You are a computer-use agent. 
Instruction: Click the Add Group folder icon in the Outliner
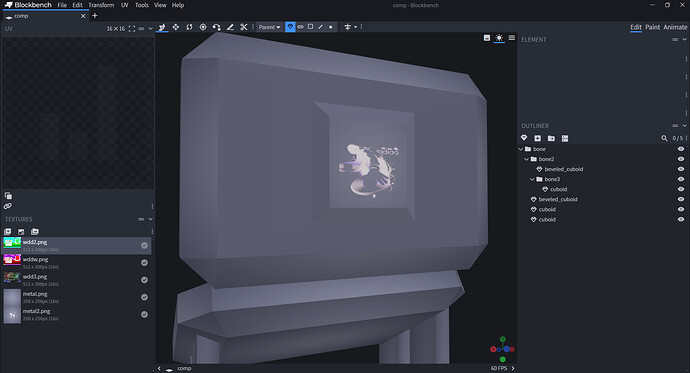(551, 138)
